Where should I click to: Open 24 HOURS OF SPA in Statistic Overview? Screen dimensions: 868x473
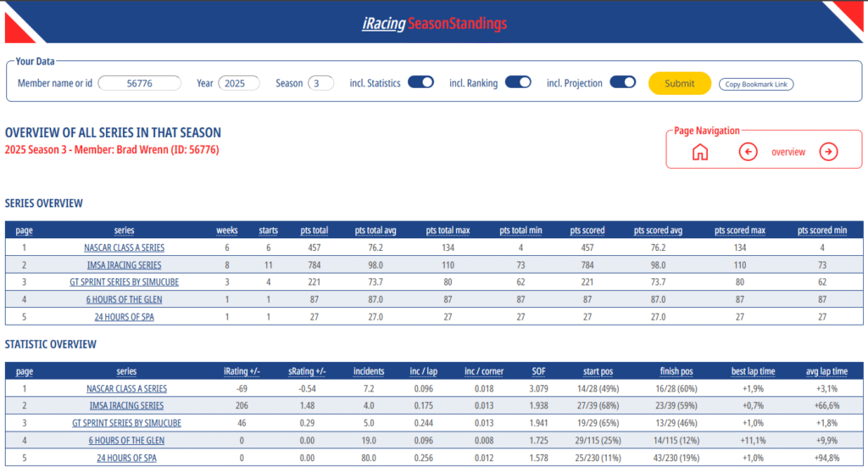point(126,458)
